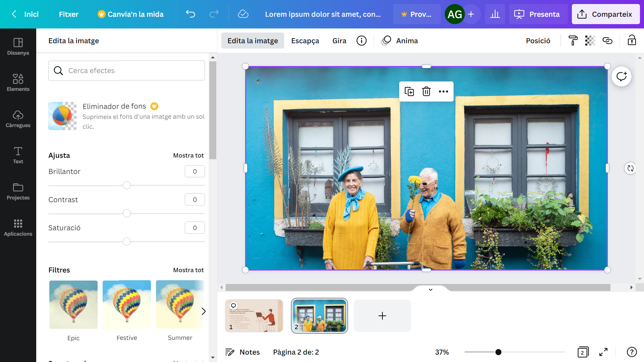
Task: Delete image with trash icon
Action: (426, 92)
